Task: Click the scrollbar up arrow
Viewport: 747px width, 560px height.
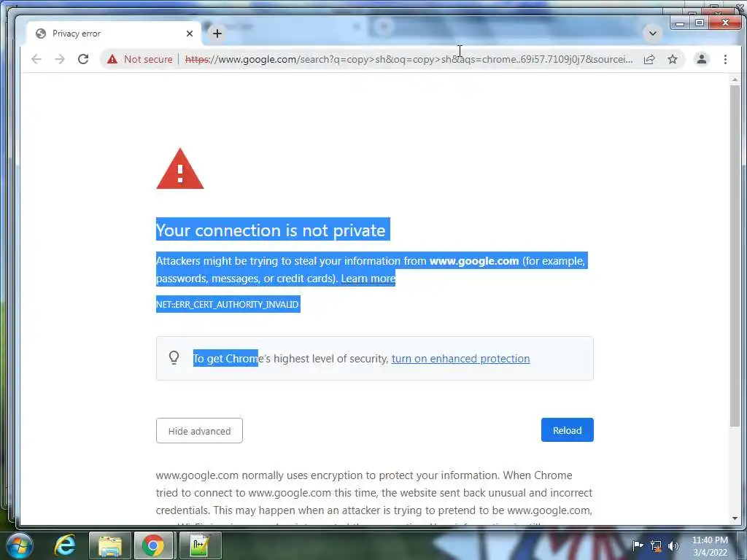Action: [734, 80]
